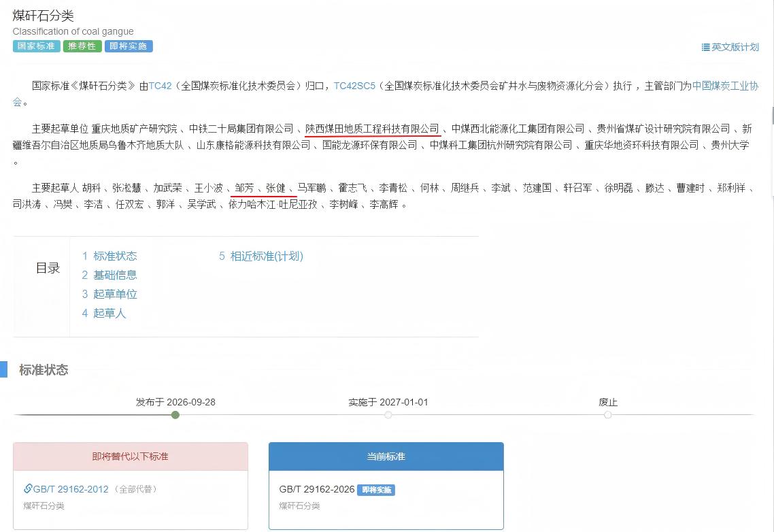774x532 pixels.
Task: Go to 3 起草单位 contents entry
Action: 110,295
